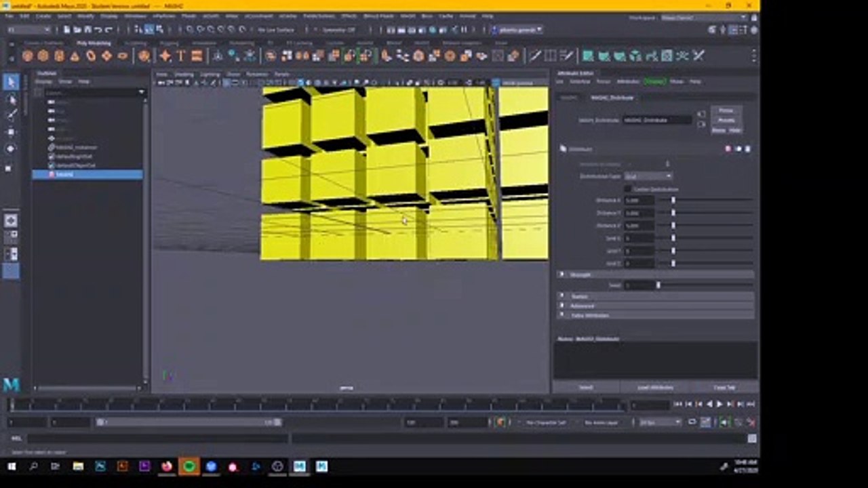The image size is (868, 488).
Task: Switch to the Poly Modeling shelf tab
Action: [x=94, y=43]
